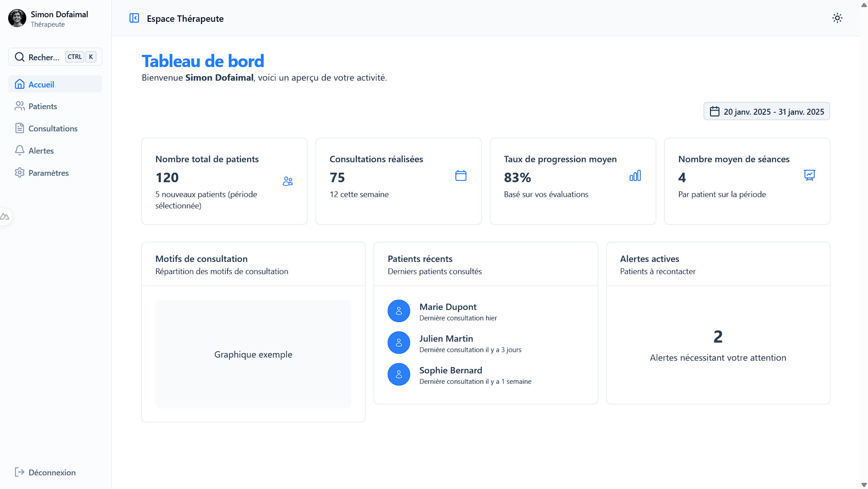The height and width of the screenshot is (489, 868).
Task: Click the calendar icon in Consultations réalisées card
Action: (x=461, y=176)
